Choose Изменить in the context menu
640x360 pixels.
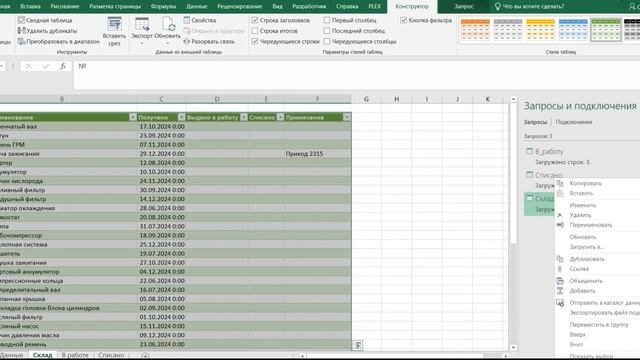[x=582, y=205]
